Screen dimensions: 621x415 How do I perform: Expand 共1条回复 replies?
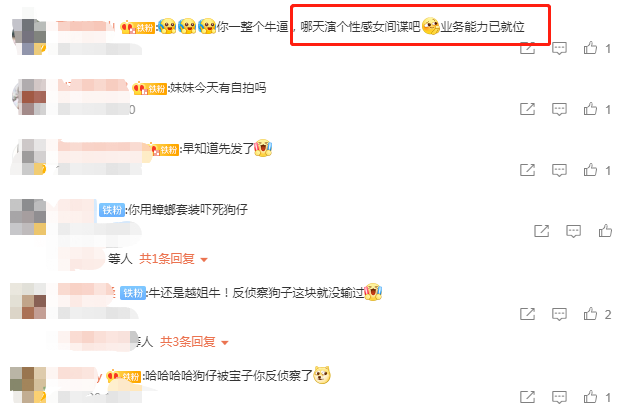click(167, 259)
